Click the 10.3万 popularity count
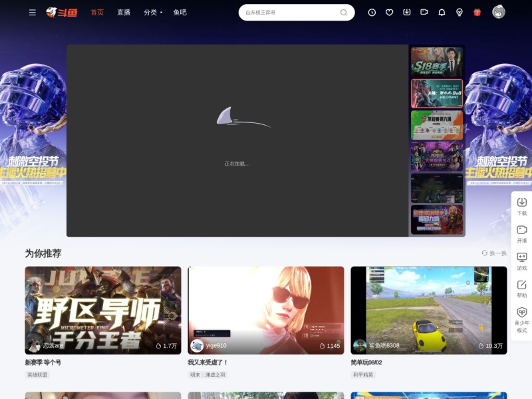532x399 pixels. pos(491,346)
